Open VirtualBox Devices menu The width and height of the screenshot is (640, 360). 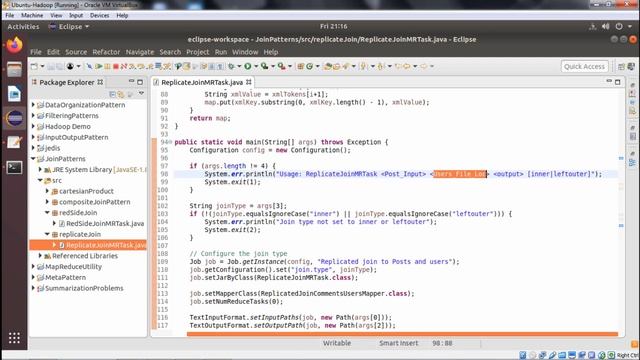click(x=99, y=16)
